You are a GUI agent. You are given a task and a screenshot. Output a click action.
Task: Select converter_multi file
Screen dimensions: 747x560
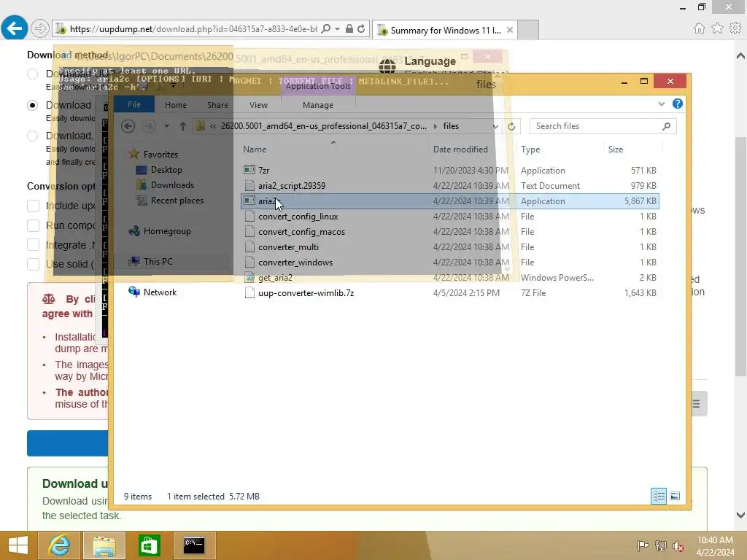point(288,246)
